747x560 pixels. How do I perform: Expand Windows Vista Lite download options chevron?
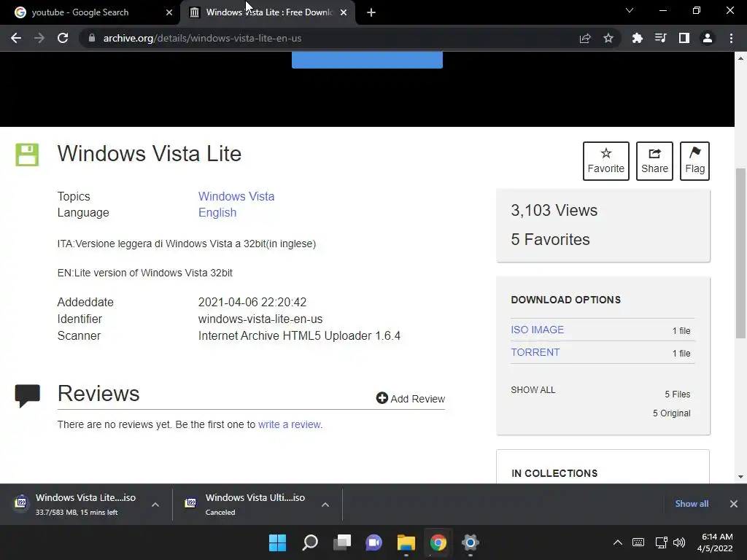[155, 505]
